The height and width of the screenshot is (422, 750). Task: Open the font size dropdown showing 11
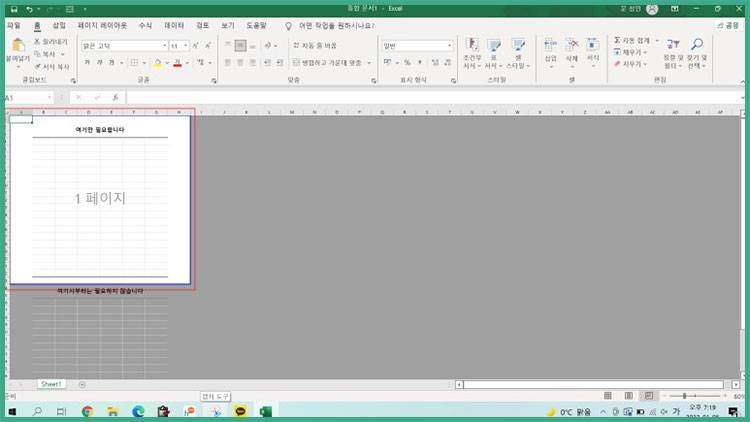[186, 46]
